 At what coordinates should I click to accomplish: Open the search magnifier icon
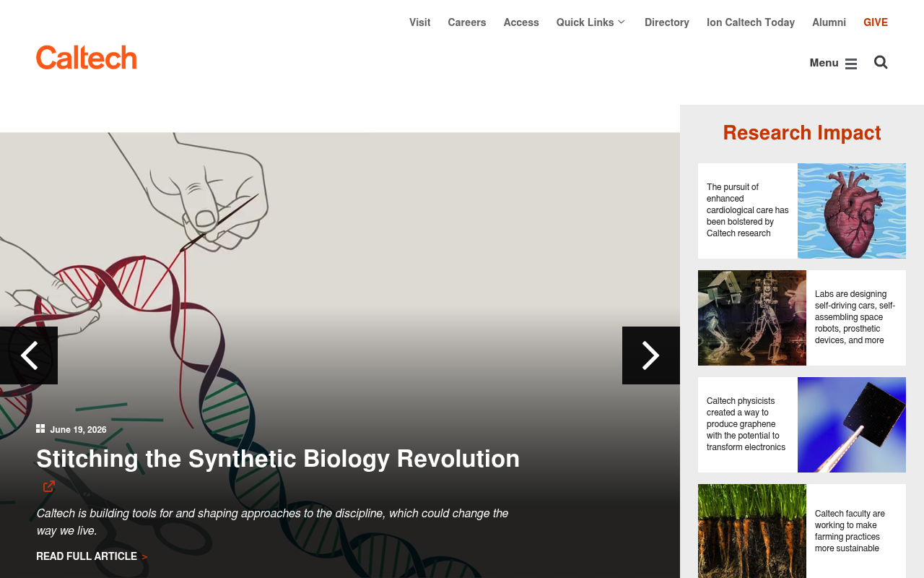[881, 62]
